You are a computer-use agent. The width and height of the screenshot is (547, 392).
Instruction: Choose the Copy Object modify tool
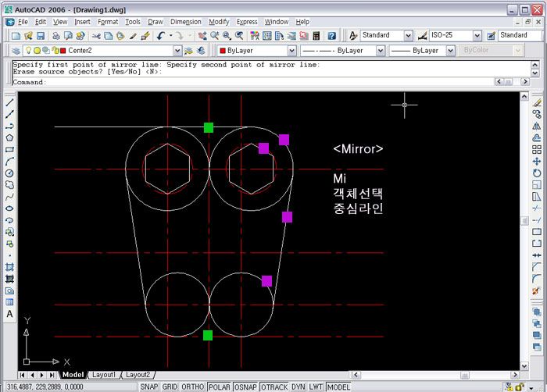coord(537,114)
